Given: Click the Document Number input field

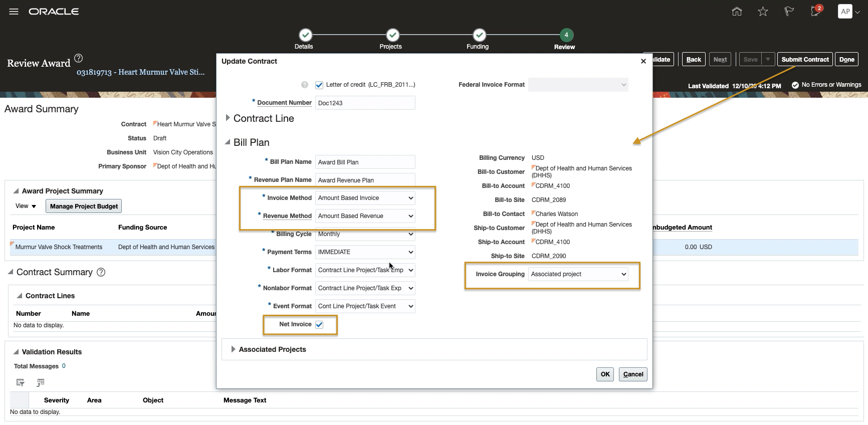Looking at the screenshot, I should pos(365,103).
